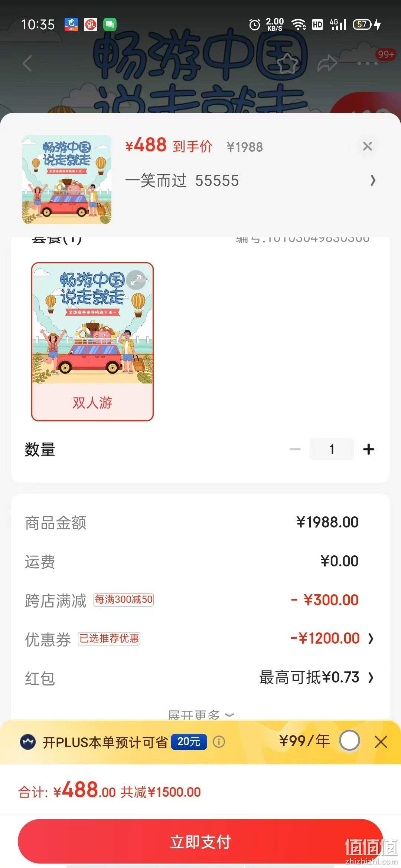Tap the share arrow icon
This screenshot has height=868, width=401.
pyautogui.click(x=327, y=63)
